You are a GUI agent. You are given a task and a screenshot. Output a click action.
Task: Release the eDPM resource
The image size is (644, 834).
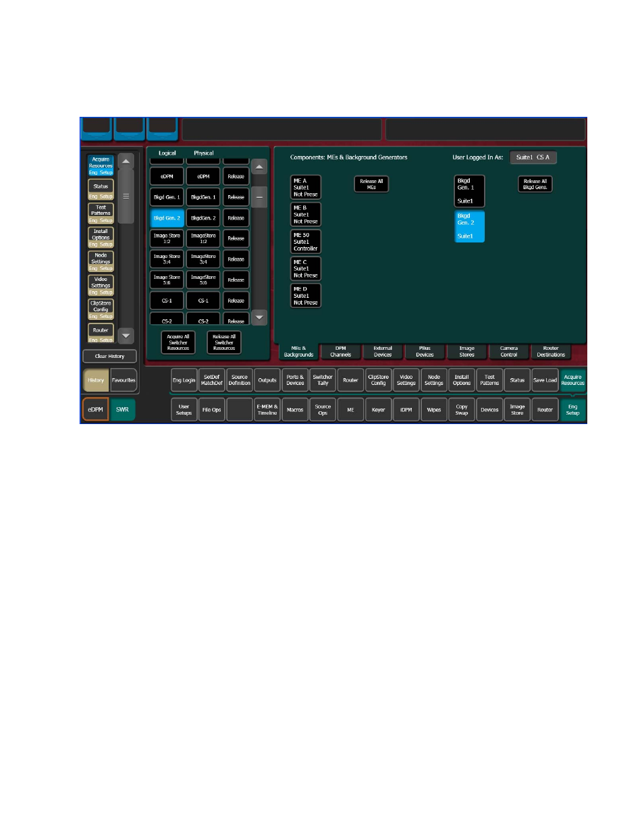236,177
